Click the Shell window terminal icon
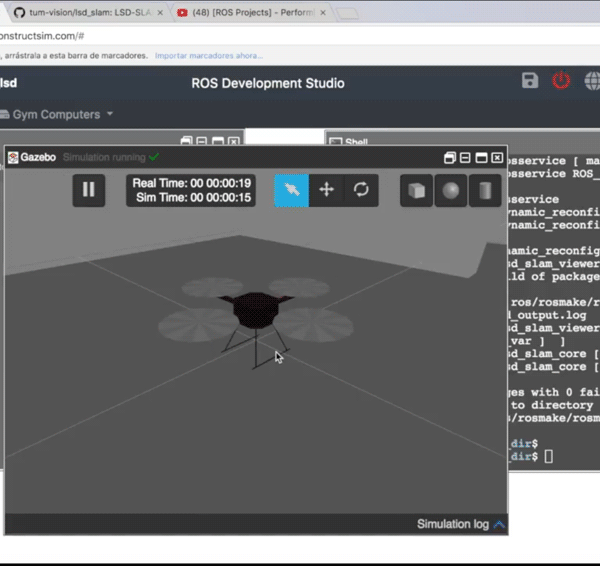This screenshot has height=566, width=600. [x=336, y=142]
